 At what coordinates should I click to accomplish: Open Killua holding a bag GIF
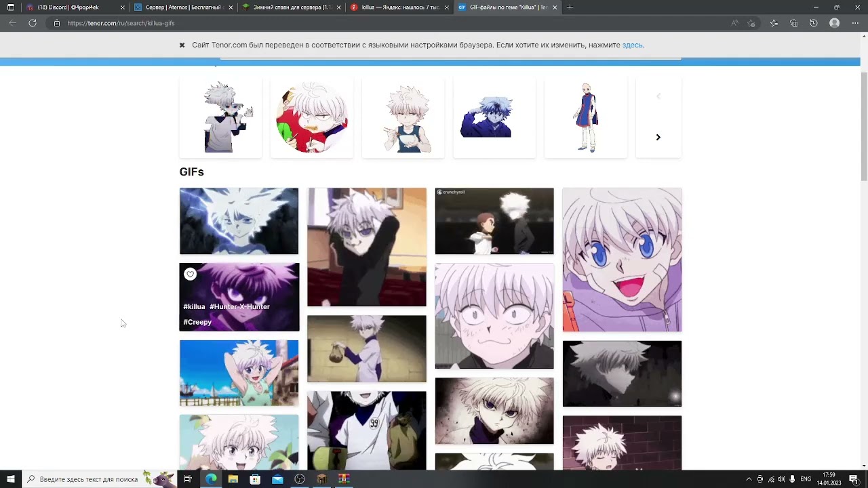point(367,348)
